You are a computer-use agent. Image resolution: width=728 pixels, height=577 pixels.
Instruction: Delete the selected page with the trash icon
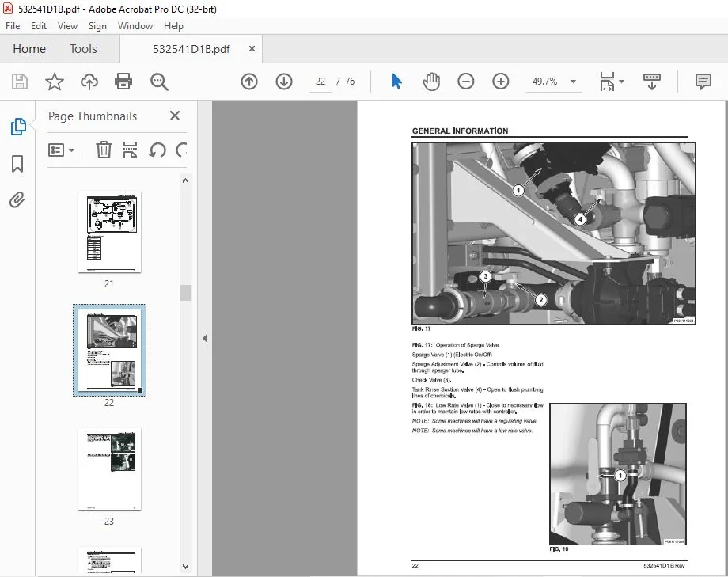(104, 150)
